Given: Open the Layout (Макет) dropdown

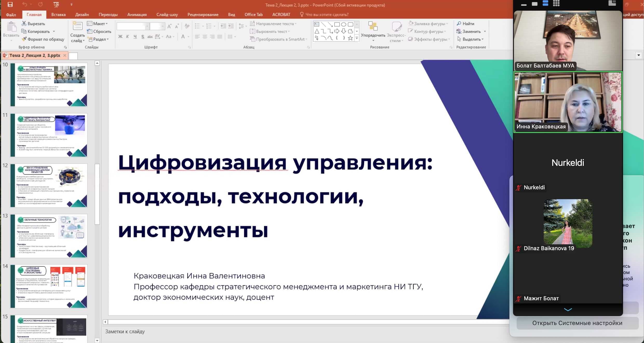Looking at the screenshot, I should pos(97,24).
